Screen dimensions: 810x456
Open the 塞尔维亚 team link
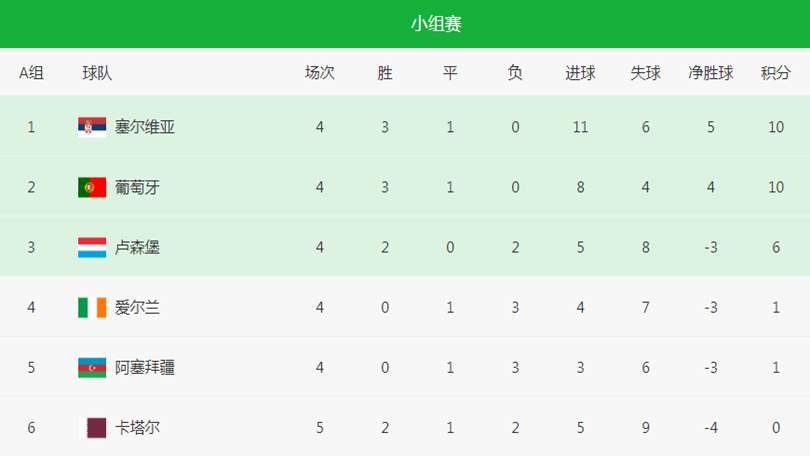(x=145, y=127)
